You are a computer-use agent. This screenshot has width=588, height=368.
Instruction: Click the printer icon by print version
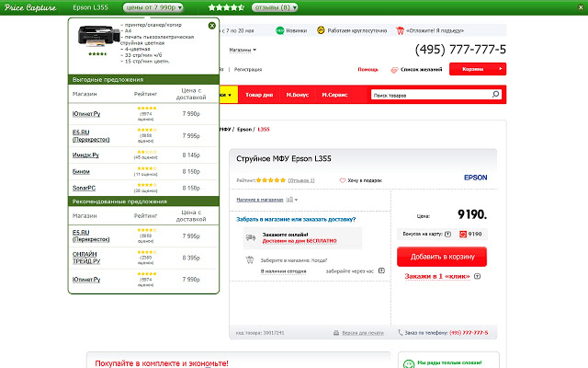click(336, 333)
